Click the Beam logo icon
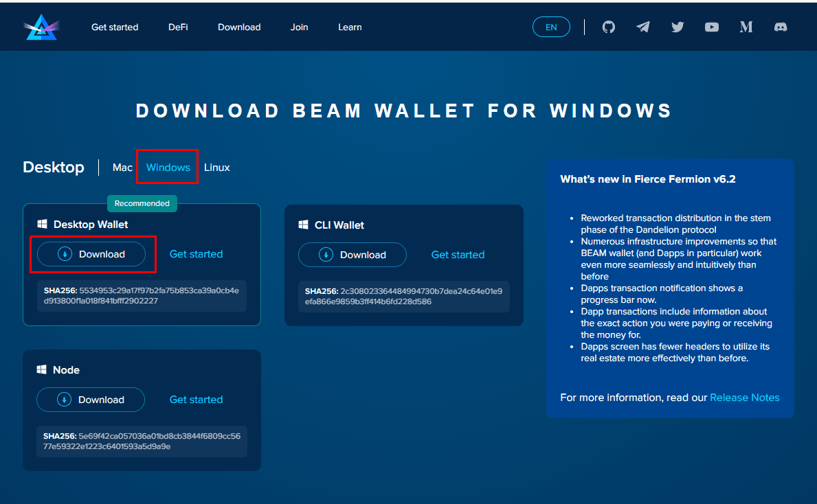The width and height of the screenshot is (817, 504). [x=41, y=27]
